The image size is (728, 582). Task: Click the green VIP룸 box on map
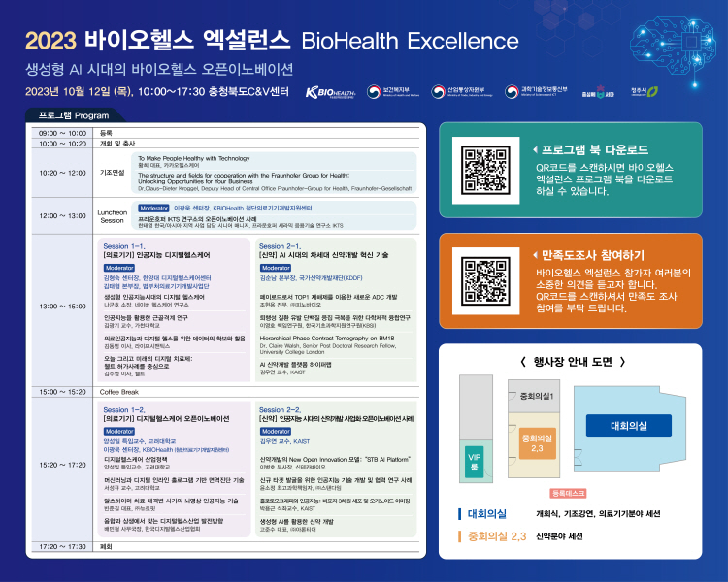pos(475,460)
